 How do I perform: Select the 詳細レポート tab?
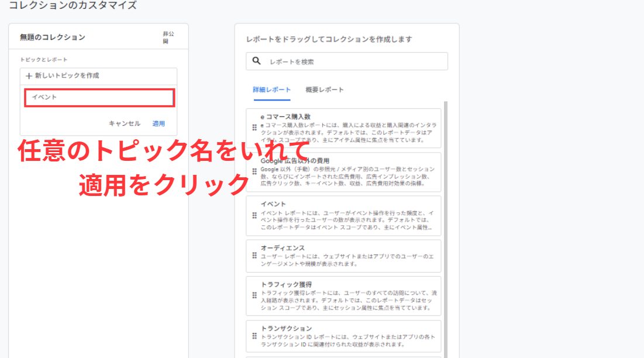pos(271,89)
